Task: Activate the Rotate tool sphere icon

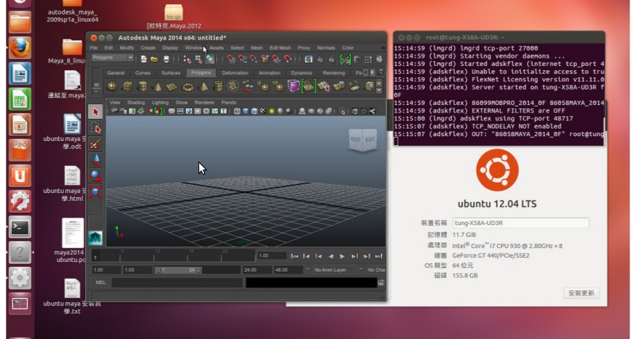Action: click(x=95, y=176)
